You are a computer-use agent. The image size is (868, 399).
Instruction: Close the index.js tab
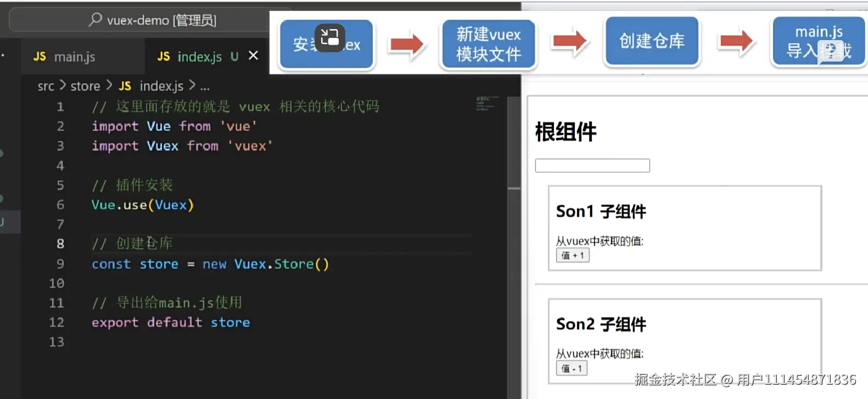[253, 56]
